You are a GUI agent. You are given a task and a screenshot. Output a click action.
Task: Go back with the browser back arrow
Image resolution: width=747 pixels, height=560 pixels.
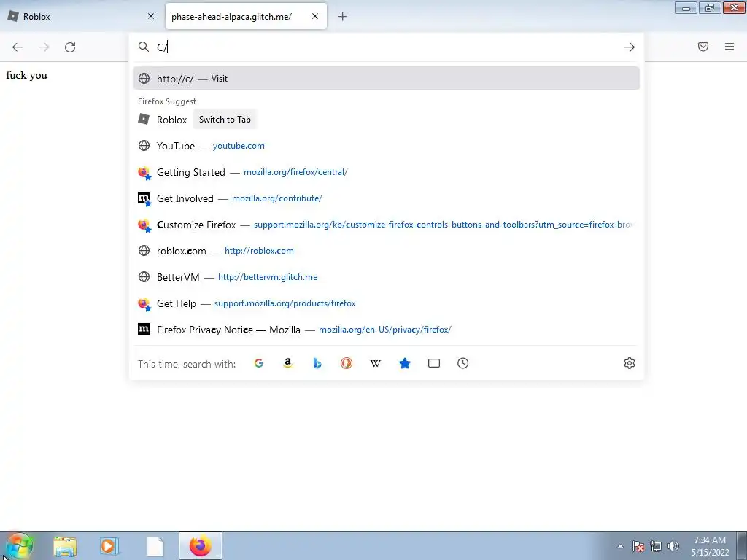coord(18,47)
